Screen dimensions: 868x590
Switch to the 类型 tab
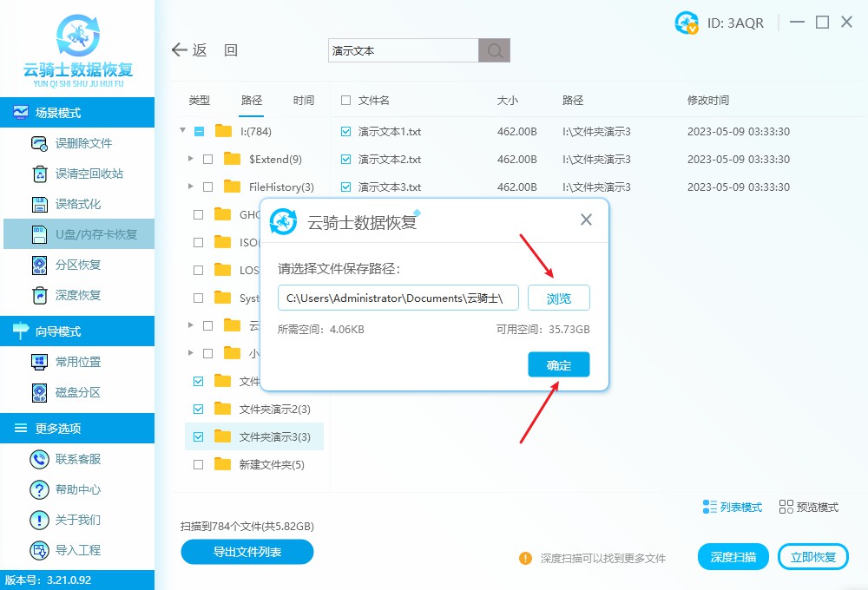click(199, 100)
